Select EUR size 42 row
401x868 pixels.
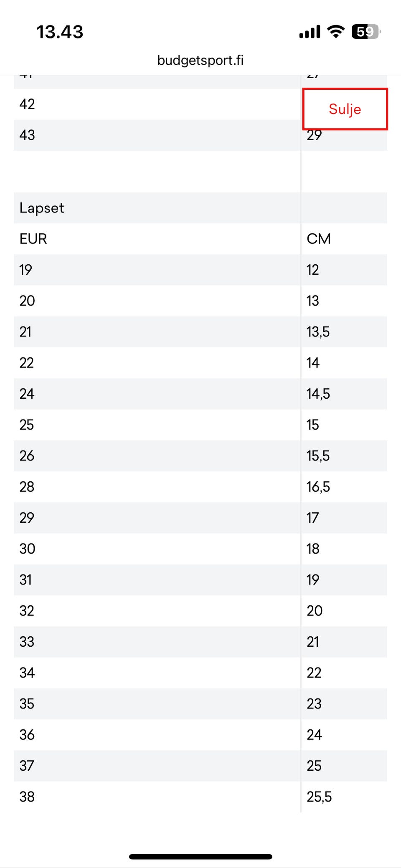click(x=27, y=104)
